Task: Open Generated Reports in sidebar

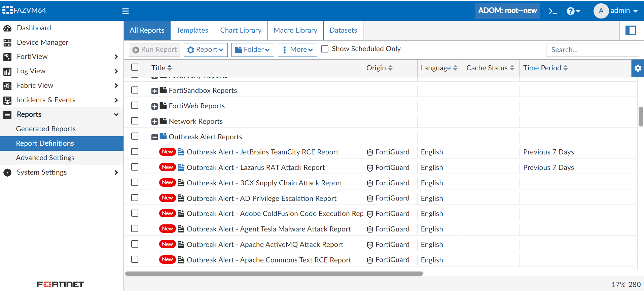Action: point(46,129)
